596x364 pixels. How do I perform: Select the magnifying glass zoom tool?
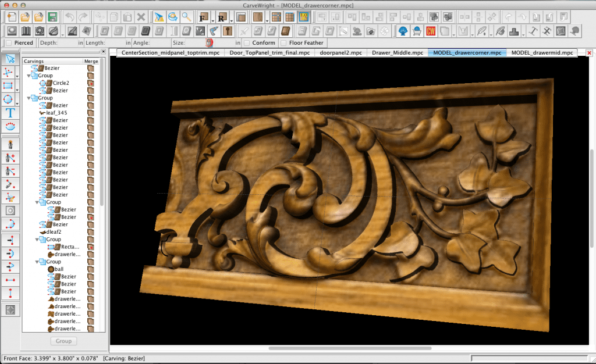pyautogui.click(x=186, y=17)
